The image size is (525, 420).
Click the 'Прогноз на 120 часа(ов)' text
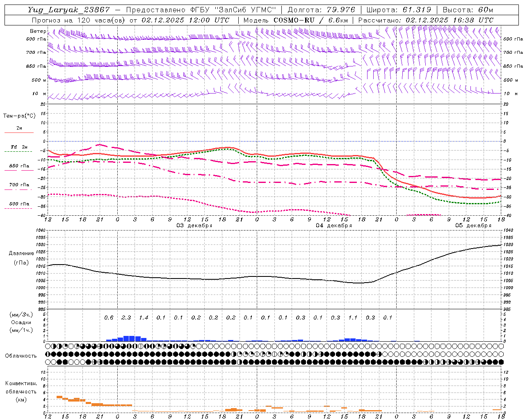79,20
